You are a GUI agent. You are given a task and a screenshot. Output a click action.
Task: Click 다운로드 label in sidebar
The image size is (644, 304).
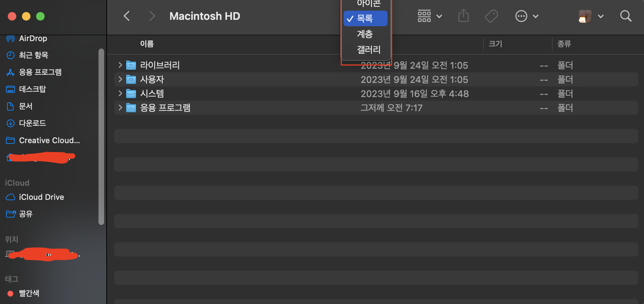[x=33, y=123]
